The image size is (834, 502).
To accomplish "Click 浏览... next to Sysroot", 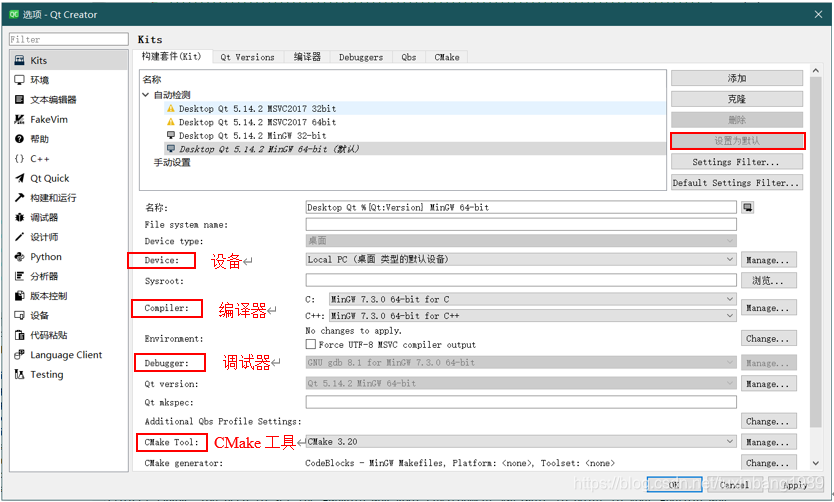I will click(769, 280).
